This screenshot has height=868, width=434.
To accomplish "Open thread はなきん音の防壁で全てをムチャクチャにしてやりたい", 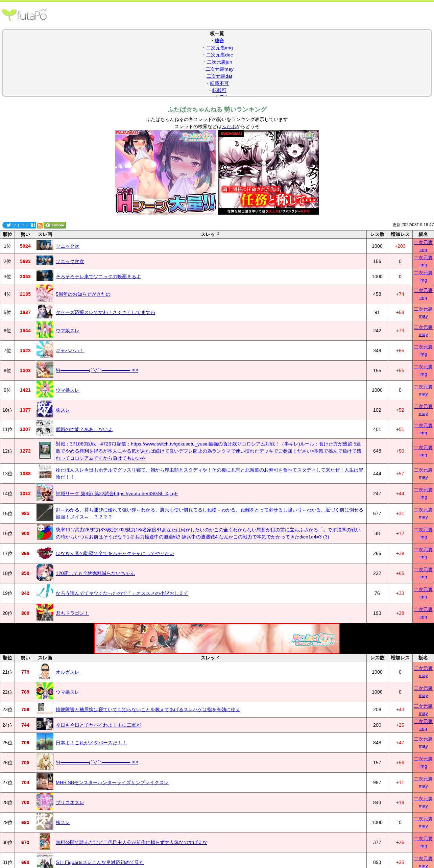I will pos(115,553).
